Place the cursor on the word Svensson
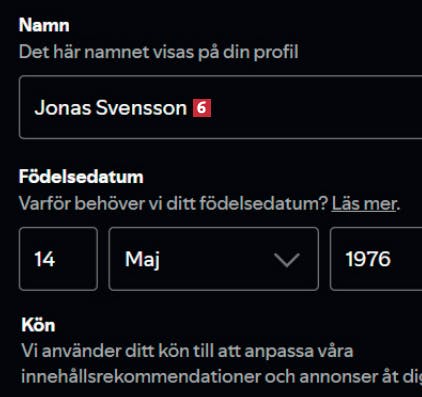Viewport: 422px width, 397px height. [x=142, y=108]
